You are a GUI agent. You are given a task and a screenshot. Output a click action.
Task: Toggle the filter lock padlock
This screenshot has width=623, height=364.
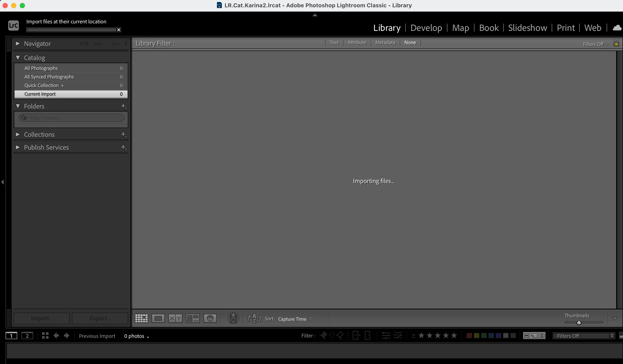616,43
